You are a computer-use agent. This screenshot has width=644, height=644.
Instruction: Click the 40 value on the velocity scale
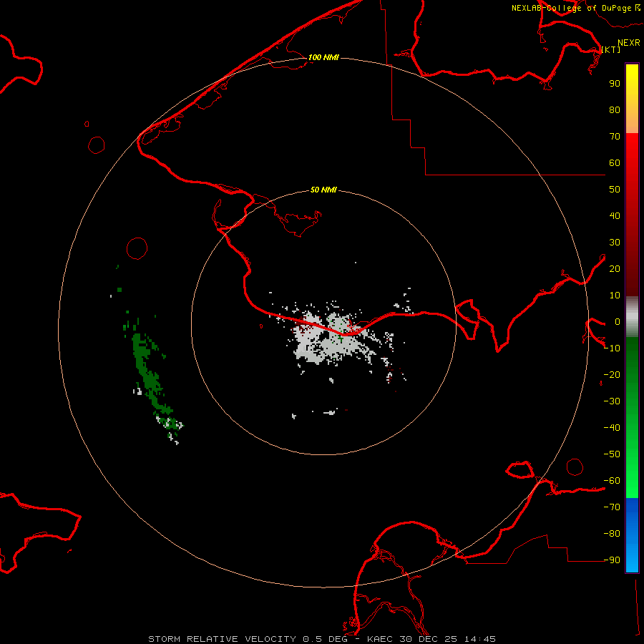615,215
